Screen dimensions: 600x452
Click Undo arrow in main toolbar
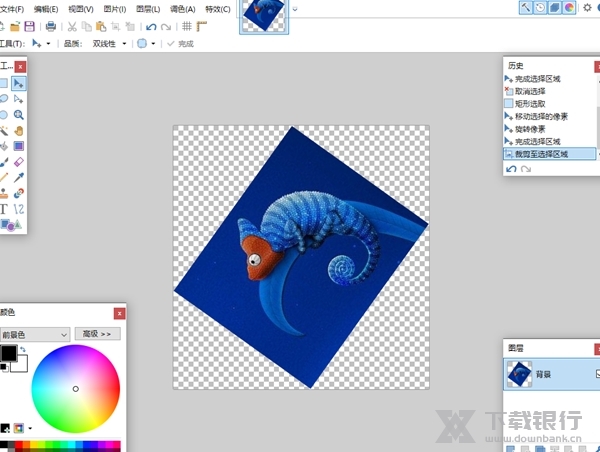pyautogui.click(x=151, y=27)
